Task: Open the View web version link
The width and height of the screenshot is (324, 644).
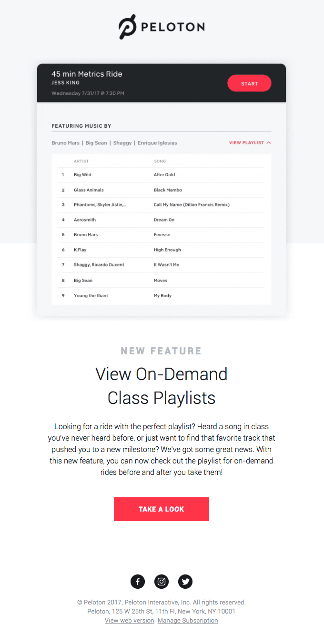Action: 129,620
